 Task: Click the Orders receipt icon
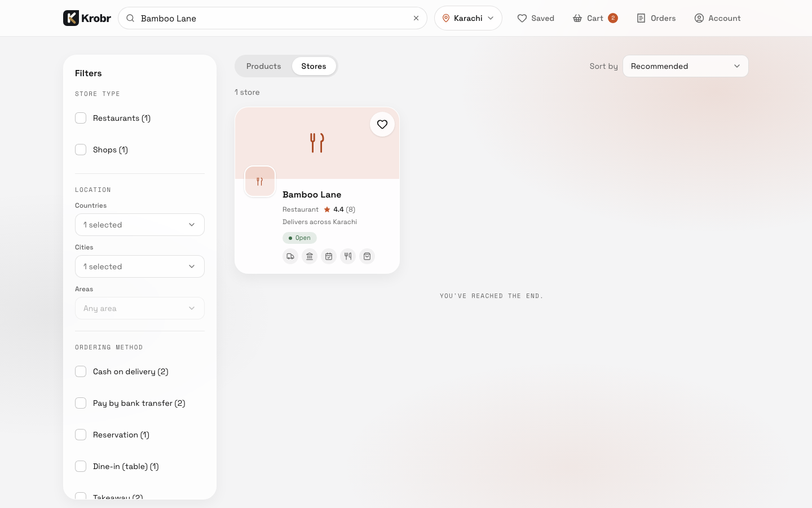pyautogui.click(x=641, y=18)
